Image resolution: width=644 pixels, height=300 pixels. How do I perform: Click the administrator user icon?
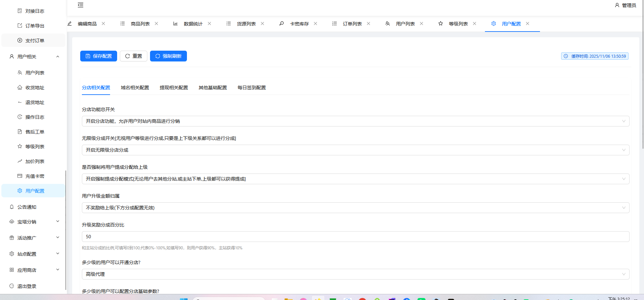pyautogui.click(x=617, y=5)
